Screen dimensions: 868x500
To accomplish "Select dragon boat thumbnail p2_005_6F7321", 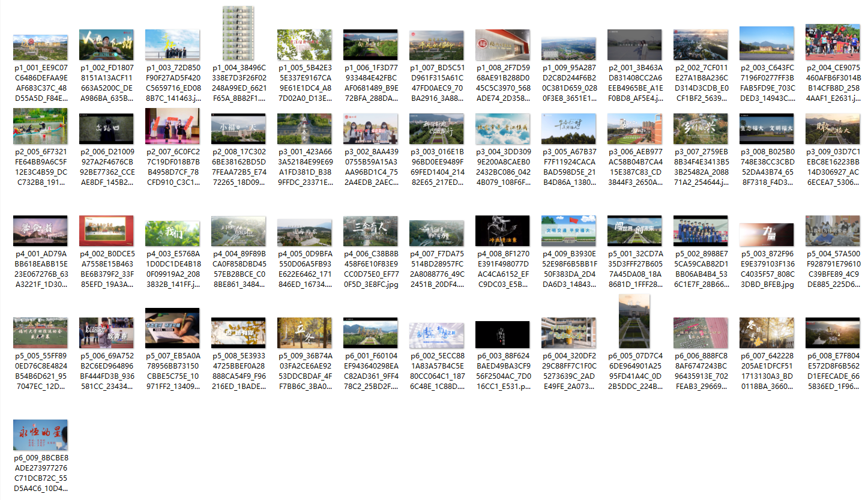I will click(40, 126).
